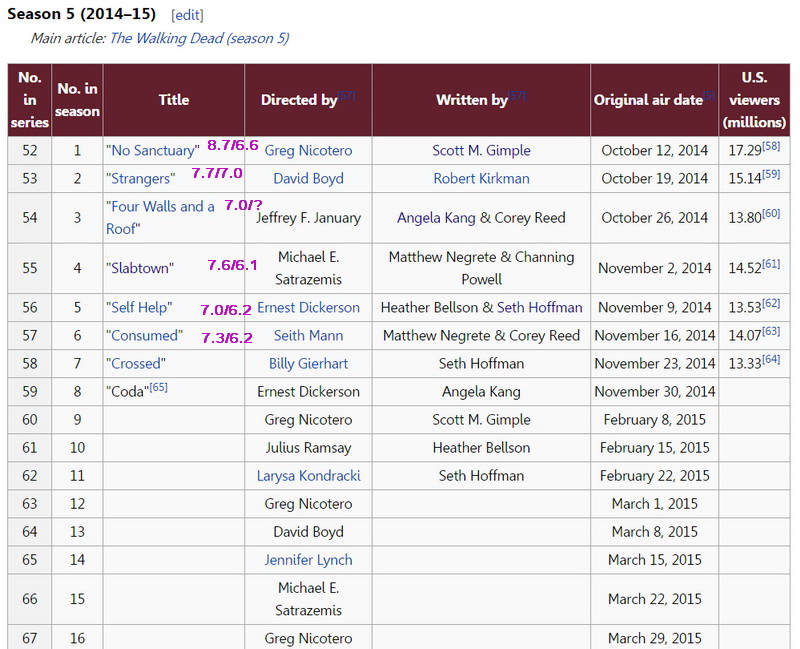
Task: Select the "Season 5 (2014–15)" heading
Action: pos(81,14)
